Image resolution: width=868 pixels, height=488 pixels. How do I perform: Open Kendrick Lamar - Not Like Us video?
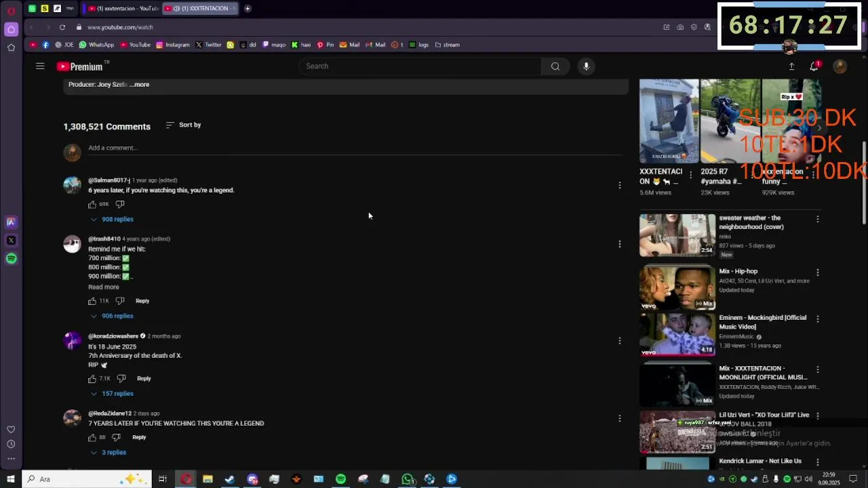pos(760,461)
